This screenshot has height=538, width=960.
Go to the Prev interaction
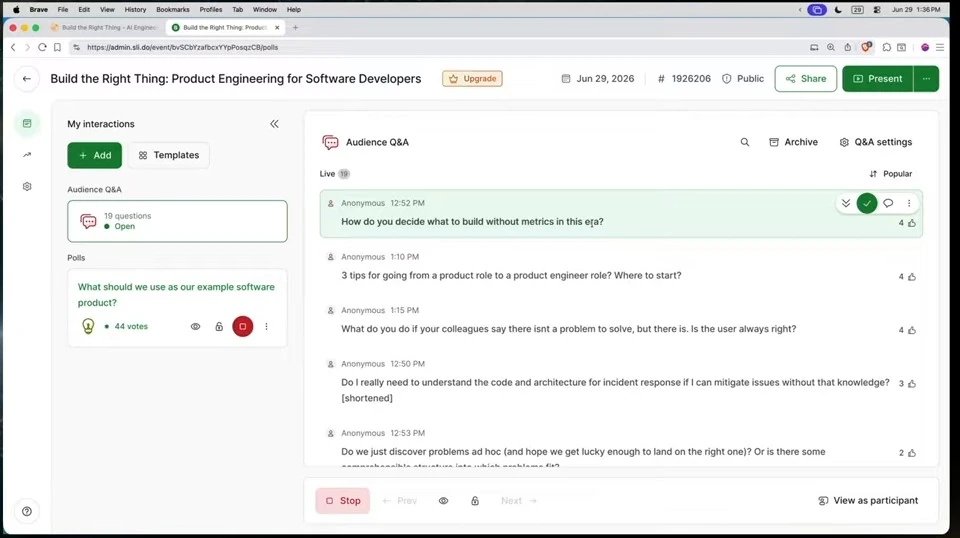[x=400, y=501]
